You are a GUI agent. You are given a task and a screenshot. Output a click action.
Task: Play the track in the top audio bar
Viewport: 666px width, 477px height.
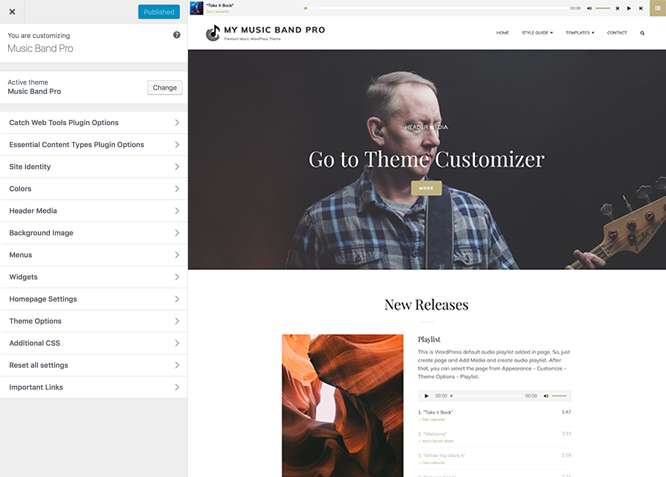pos(629,8)
